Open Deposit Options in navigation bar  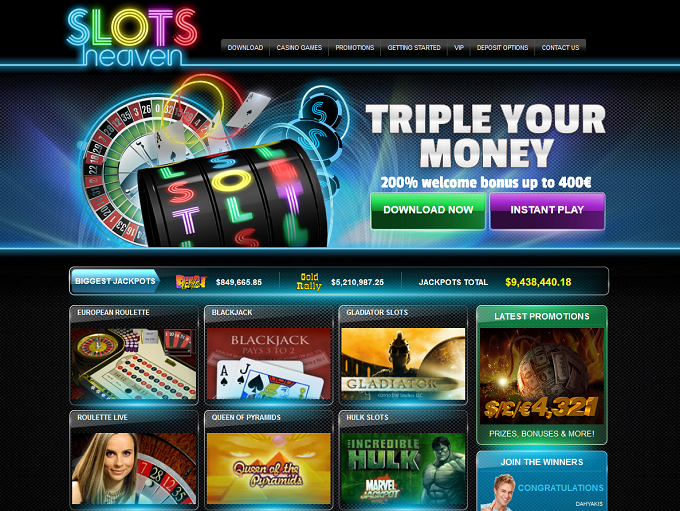point(503,48)
